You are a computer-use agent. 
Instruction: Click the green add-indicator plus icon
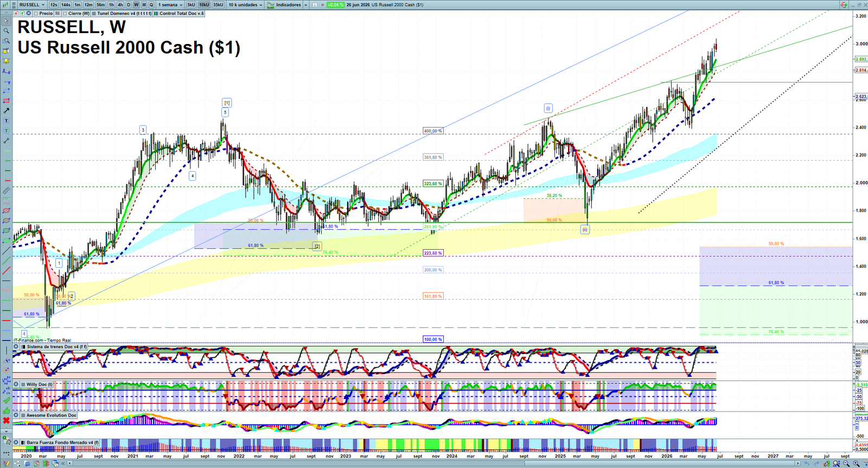(x=22, y=13)
